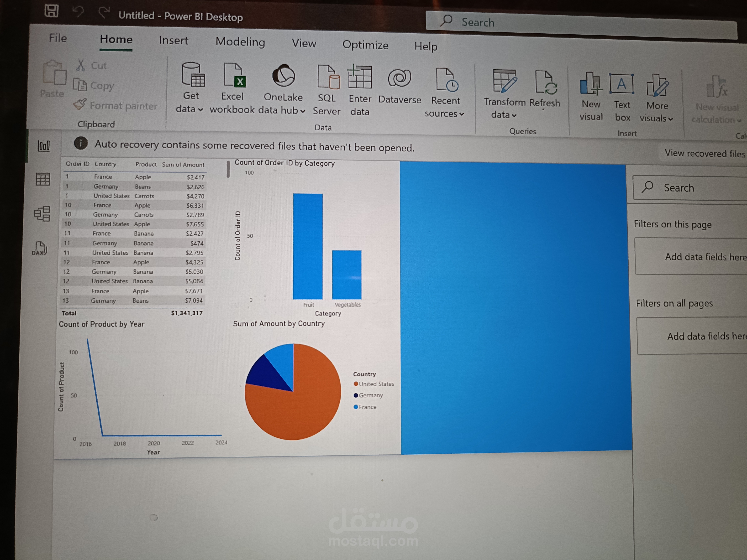Image resolution: width=747 pixels, height=560 pixels.
Task: Click Add data fields under all pages filters
Action: tap(692, 336)
